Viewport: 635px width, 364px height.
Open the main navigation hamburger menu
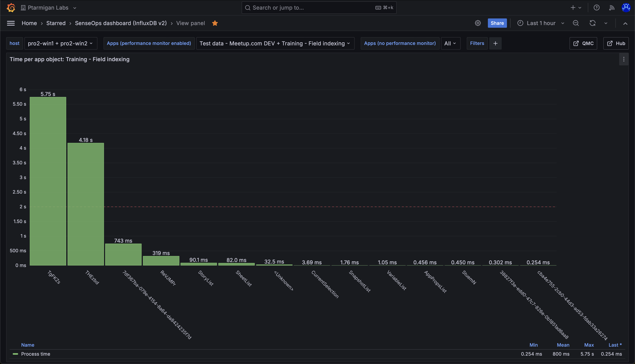[x=11, y=23]
